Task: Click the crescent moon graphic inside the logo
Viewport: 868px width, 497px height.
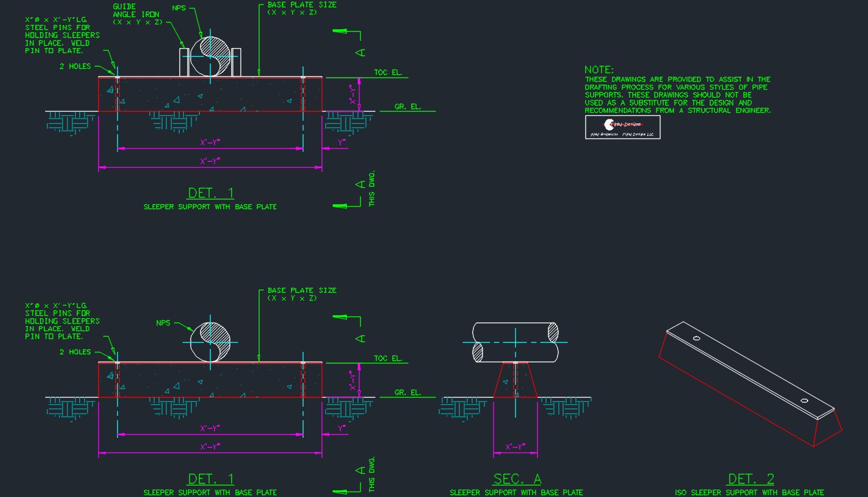Action: tap(609, 125)
